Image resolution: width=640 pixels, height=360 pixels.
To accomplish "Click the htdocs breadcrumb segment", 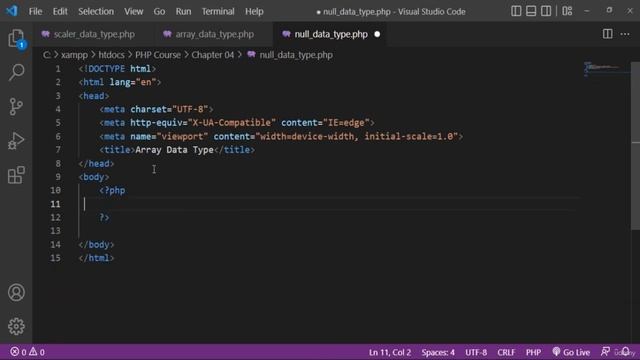I will (x=111, y=55).
